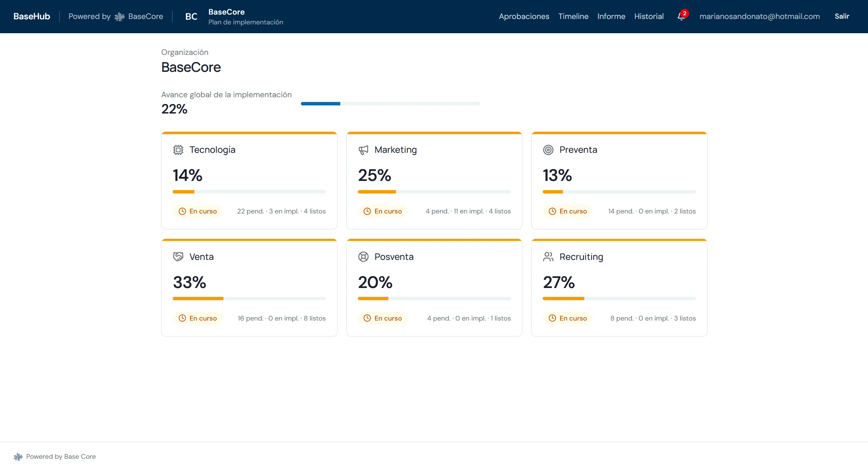Image resolution: width=868 pixels, height=472 pixels.
Task: Click the clock icon in Tecnología status
Action: click(182, 211)
